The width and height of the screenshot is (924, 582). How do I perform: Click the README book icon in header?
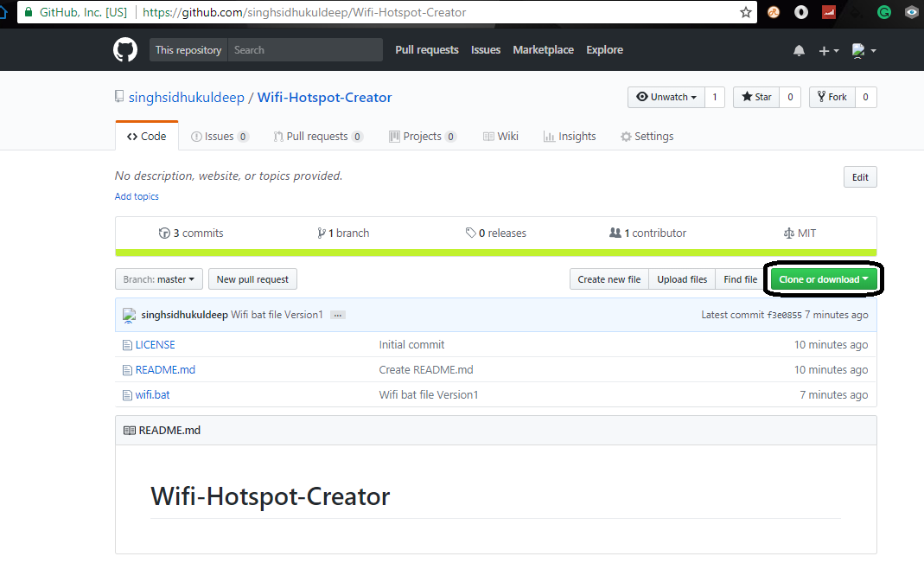[129, 431]
